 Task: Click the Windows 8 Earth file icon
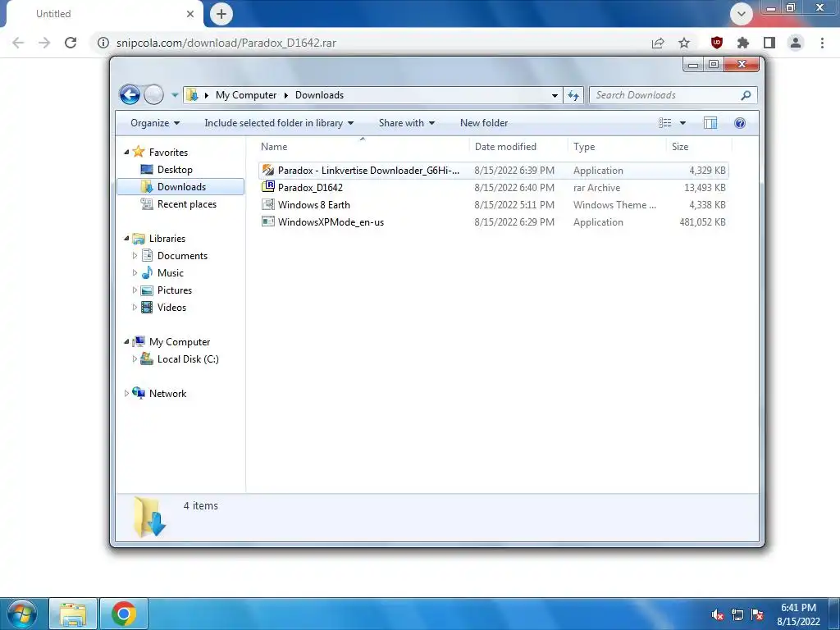click(268, 204)
